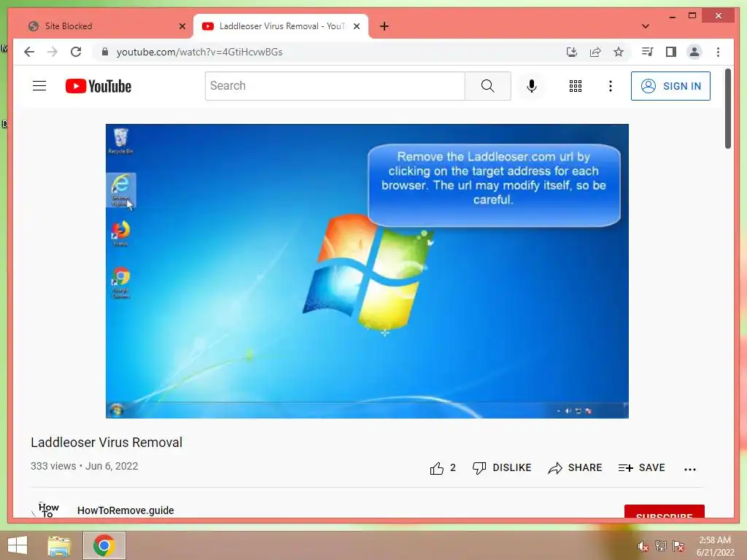Focus the YouTube Search field
The image size is (747, 560).
pyautogui.click(x=335, y=86)
